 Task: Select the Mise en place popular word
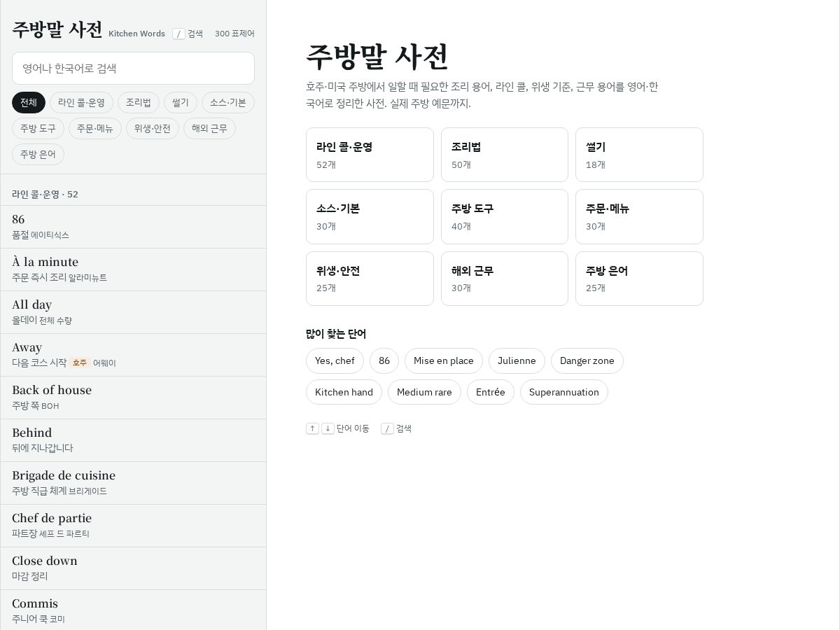(x=444, y=360)
